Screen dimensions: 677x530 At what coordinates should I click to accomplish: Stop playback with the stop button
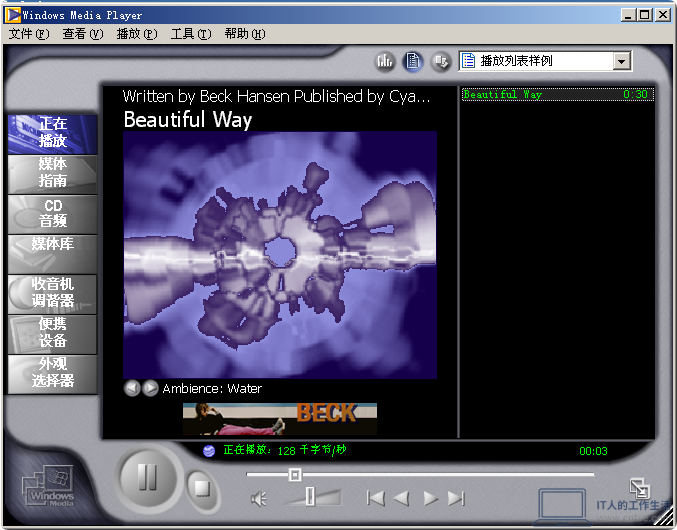click(x=202, y=489)
